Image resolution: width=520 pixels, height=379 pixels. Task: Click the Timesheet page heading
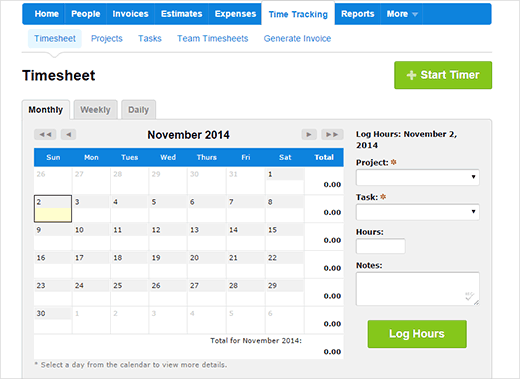click(x=59, y=75)
